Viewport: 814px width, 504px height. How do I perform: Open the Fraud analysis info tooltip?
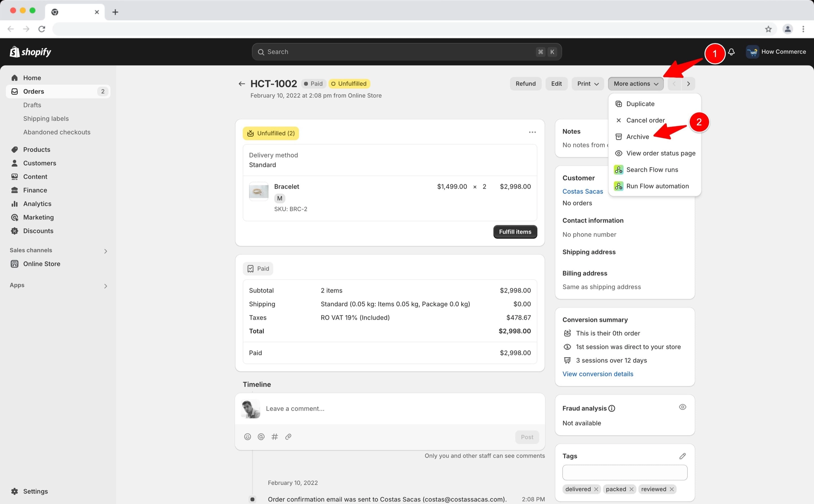coord(612,408)
